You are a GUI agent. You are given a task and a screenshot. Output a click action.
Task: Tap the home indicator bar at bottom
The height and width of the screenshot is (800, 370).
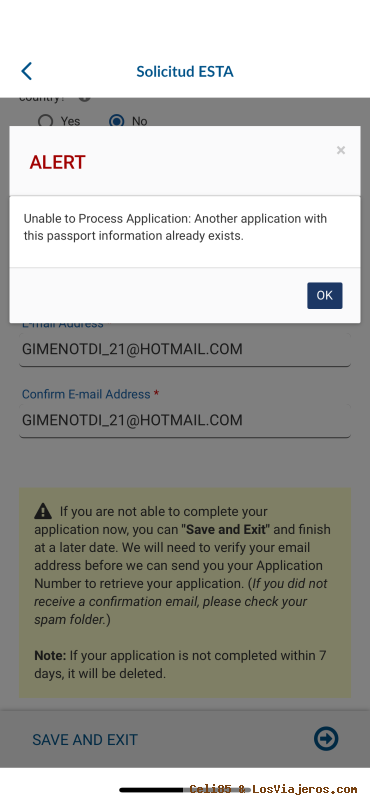click(185, 790)
